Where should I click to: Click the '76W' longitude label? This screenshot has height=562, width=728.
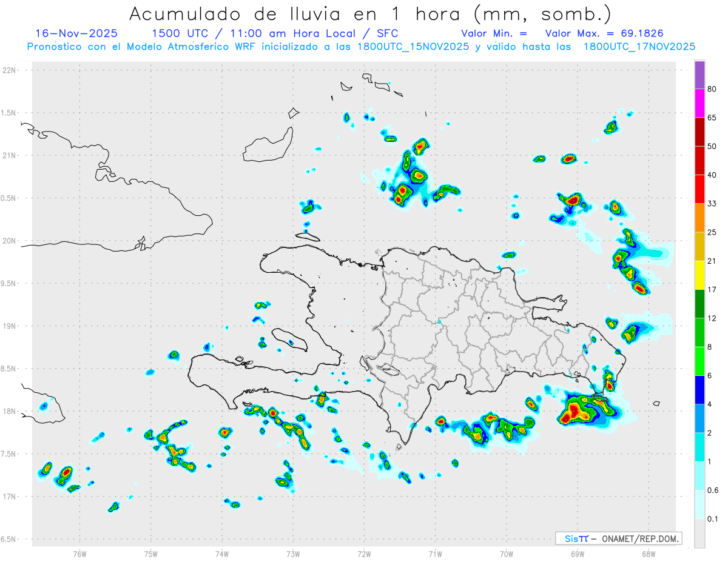coord(79,554)
